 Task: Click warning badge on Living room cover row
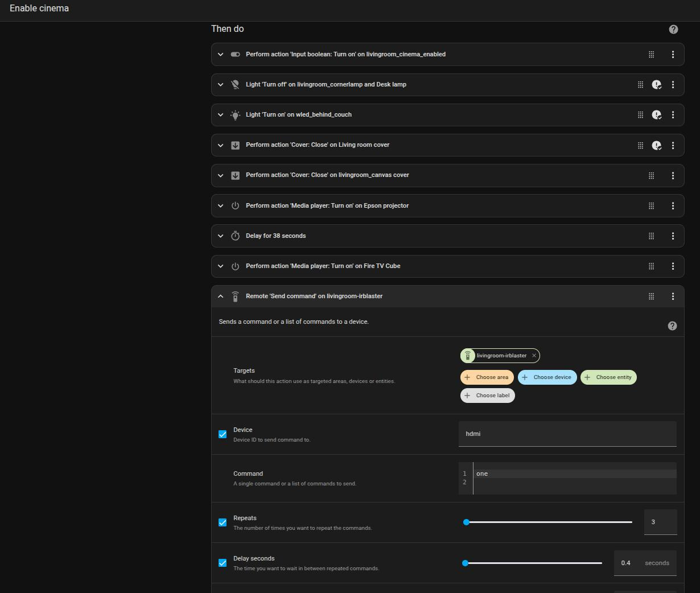click(x=657, y=145)
